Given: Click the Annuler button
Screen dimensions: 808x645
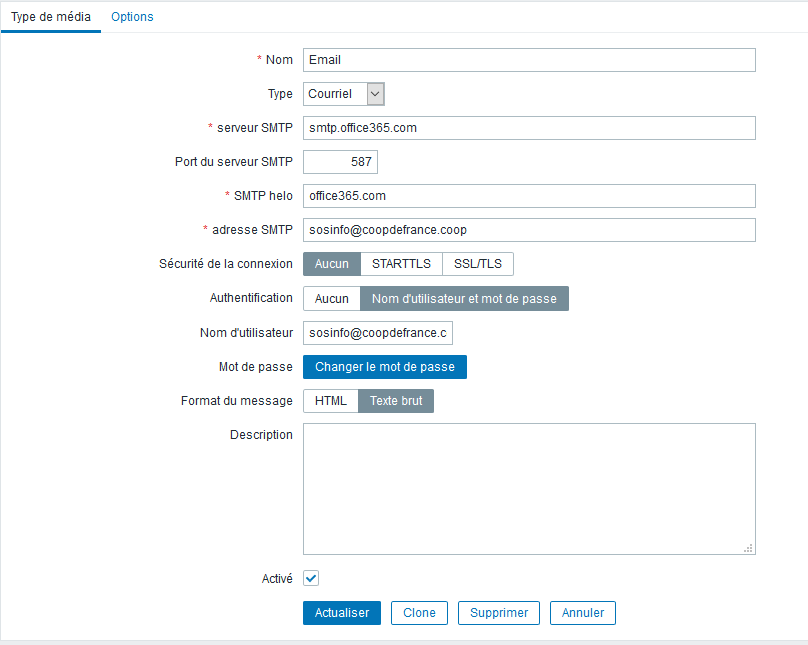Looking at the screenshot, I should [583, 613].
